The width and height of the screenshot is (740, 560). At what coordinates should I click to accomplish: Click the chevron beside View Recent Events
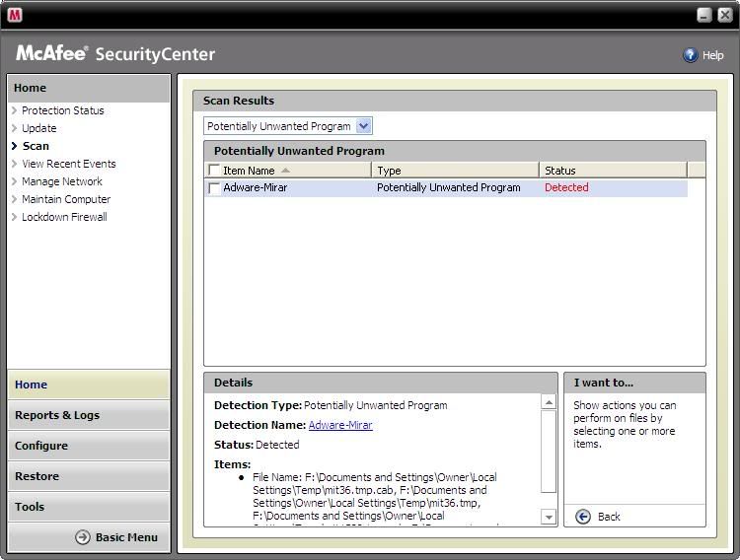coord(14,164)
